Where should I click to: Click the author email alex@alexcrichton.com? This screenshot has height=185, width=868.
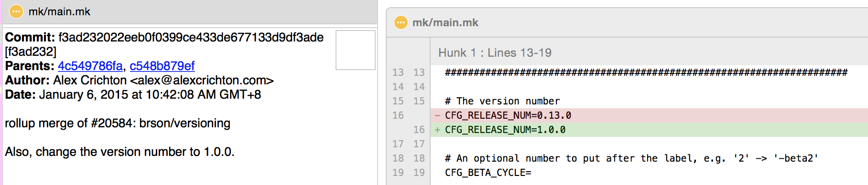(x=202, y=80)
